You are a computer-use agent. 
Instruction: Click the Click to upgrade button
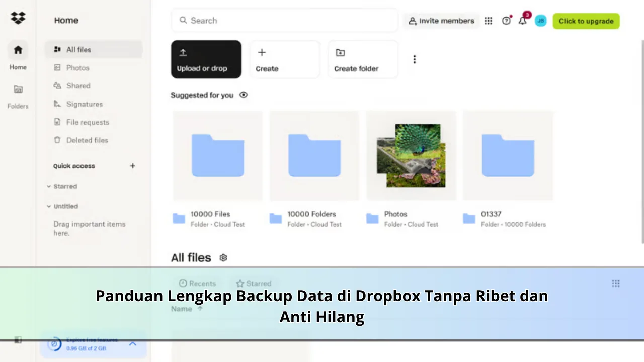(x=586, y=21)
